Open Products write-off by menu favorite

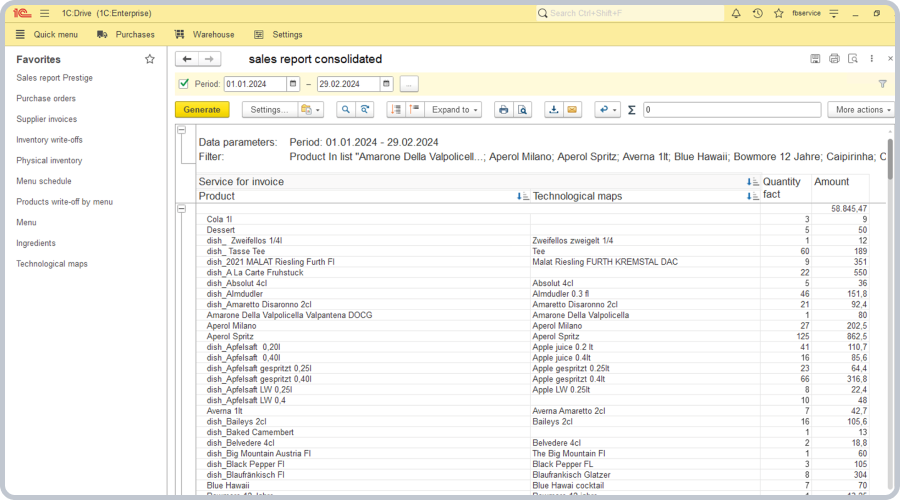(x=64, y=201)
